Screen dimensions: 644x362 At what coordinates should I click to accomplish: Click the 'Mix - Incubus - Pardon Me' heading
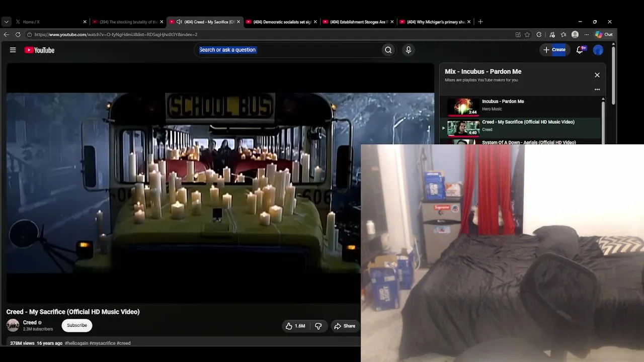pos(483,71)
